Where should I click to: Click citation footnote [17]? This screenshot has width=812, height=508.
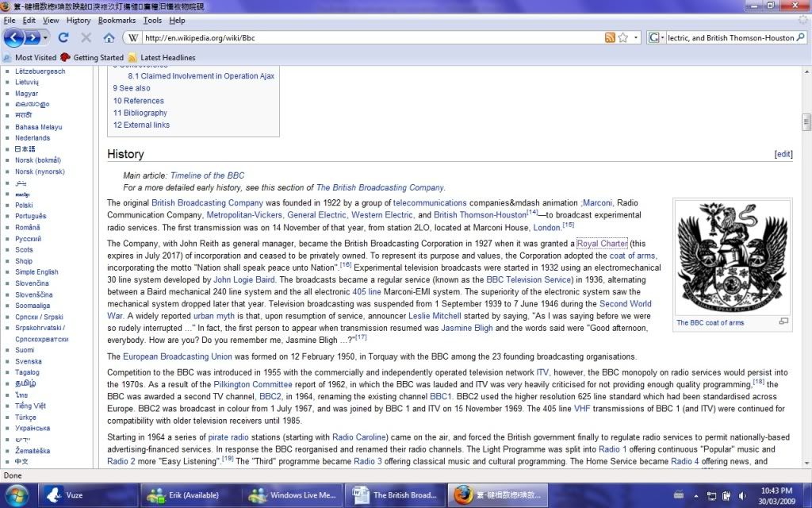click(361, 337)
